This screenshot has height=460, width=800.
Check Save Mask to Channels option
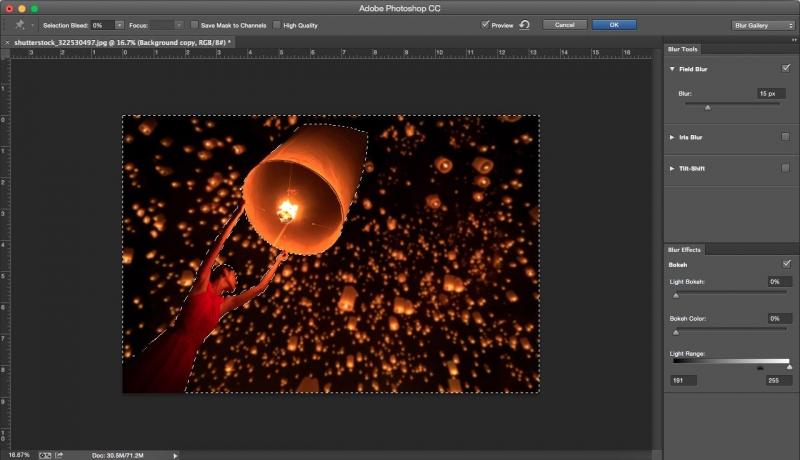coord(194,24)
